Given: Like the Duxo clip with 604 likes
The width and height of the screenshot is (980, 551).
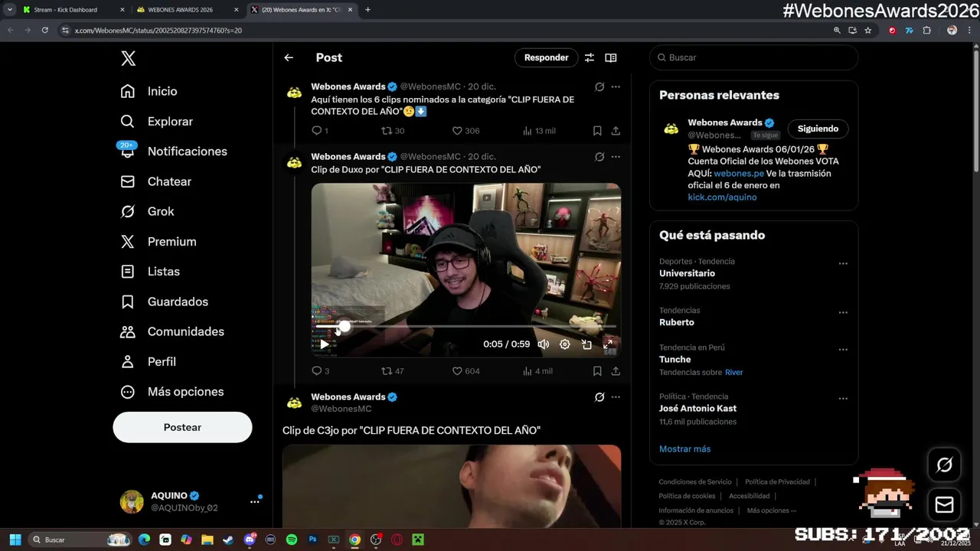Looking at the screenshot, I should [465, 371].
